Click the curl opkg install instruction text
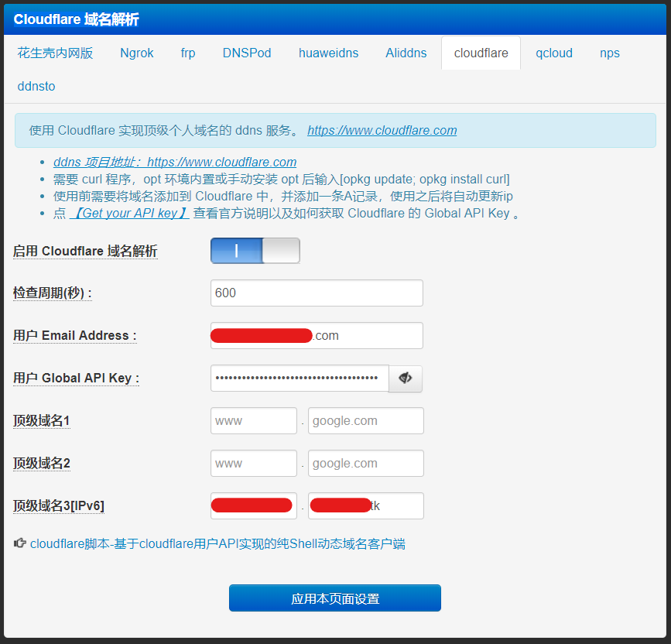Image resolution: width=671 pixels, height=644 pixels. point(282,180)
